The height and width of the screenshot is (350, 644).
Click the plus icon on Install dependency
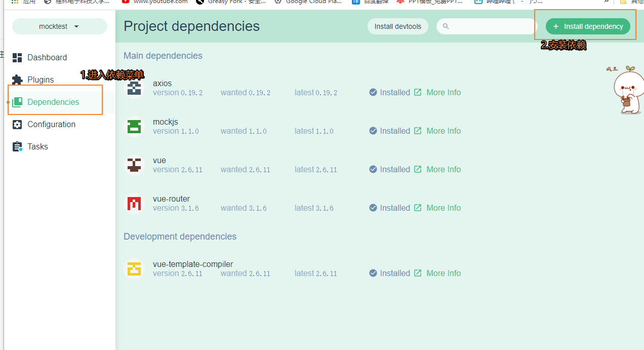[556, 26]
